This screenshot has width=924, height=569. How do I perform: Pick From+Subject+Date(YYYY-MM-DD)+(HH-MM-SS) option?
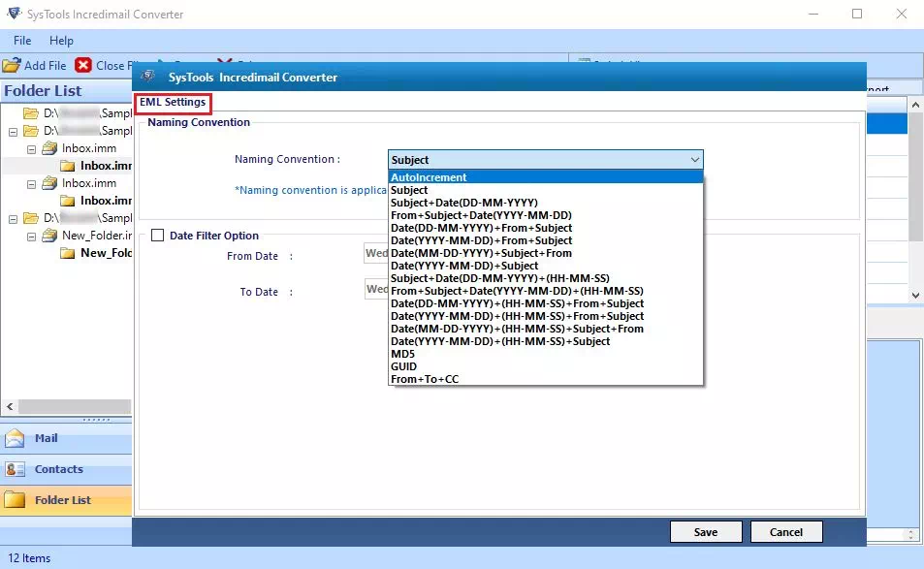tap(545, 291)
